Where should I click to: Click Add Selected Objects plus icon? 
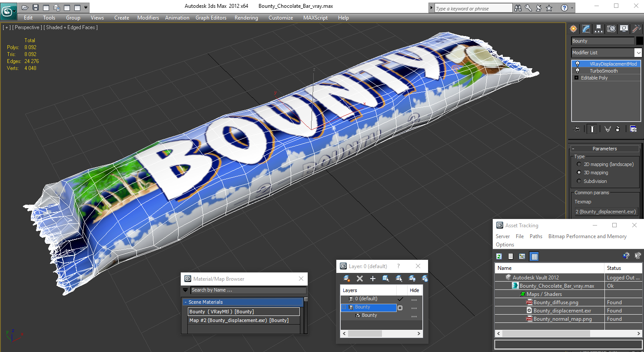[372, 279]
